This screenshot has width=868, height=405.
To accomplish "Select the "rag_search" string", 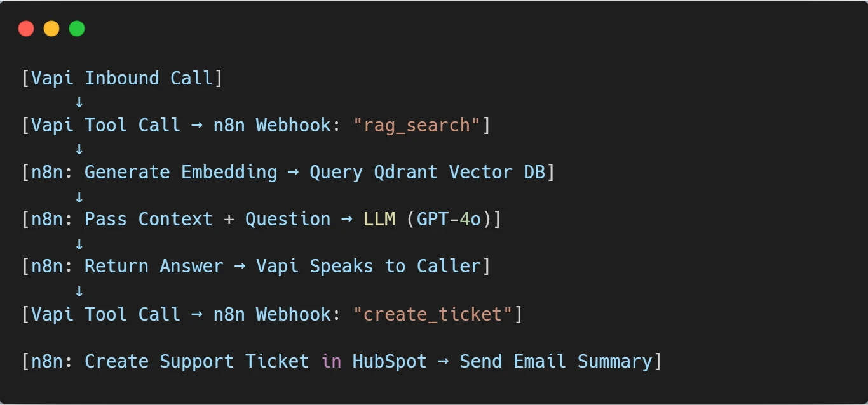I will tap(416, 125).
